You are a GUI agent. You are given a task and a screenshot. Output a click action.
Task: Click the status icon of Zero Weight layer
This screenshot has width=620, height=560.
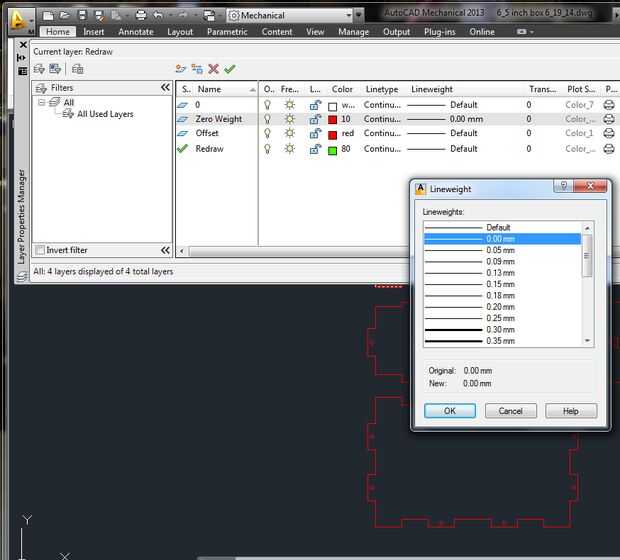click(182, 119)
